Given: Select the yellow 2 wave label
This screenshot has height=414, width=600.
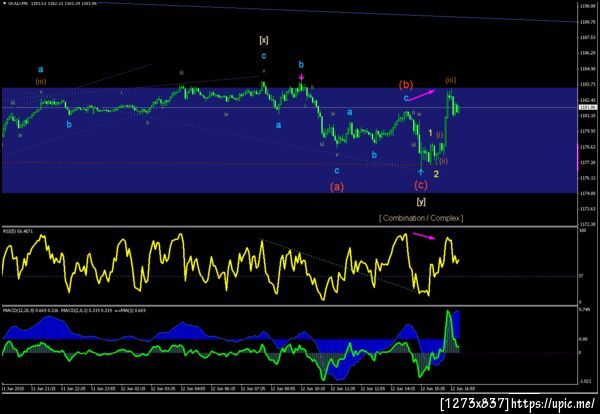Looking at the screenshot, I should [436, 174].
